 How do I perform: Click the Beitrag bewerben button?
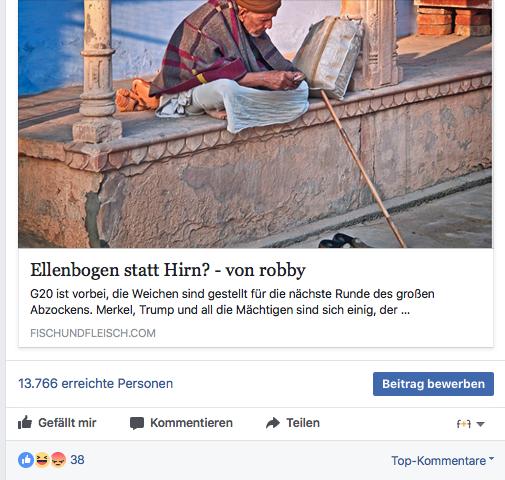coord(433,384)
